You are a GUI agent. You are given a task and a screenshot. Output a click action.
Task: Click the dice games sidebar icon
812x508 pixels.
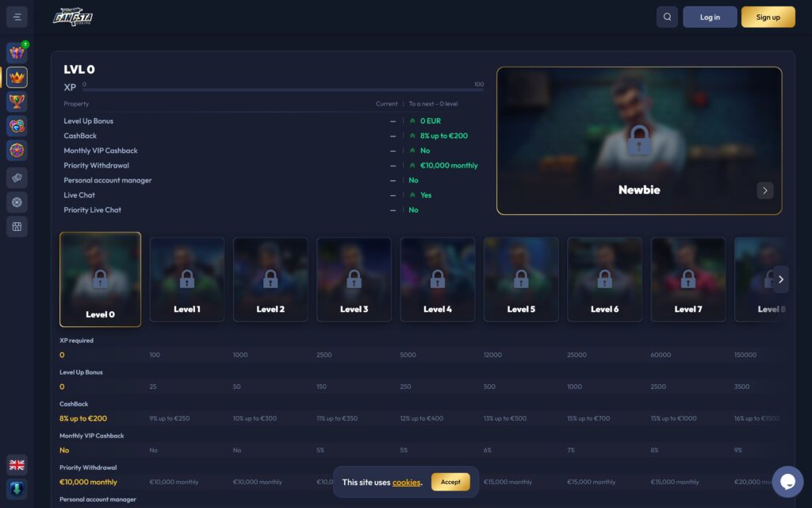point(17,178)
